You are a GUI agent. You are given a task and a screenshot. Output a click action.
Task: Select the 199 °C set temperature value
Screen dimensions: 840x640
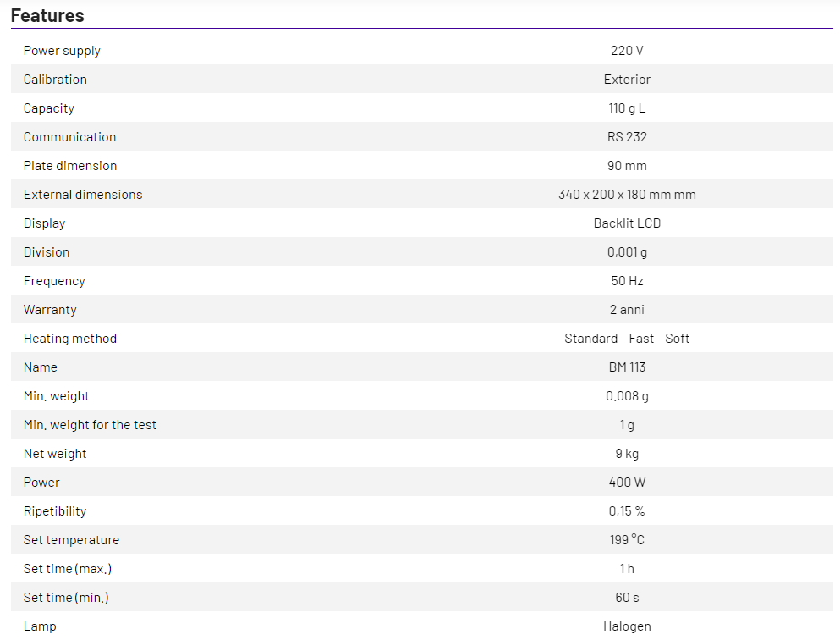[627, 540]
